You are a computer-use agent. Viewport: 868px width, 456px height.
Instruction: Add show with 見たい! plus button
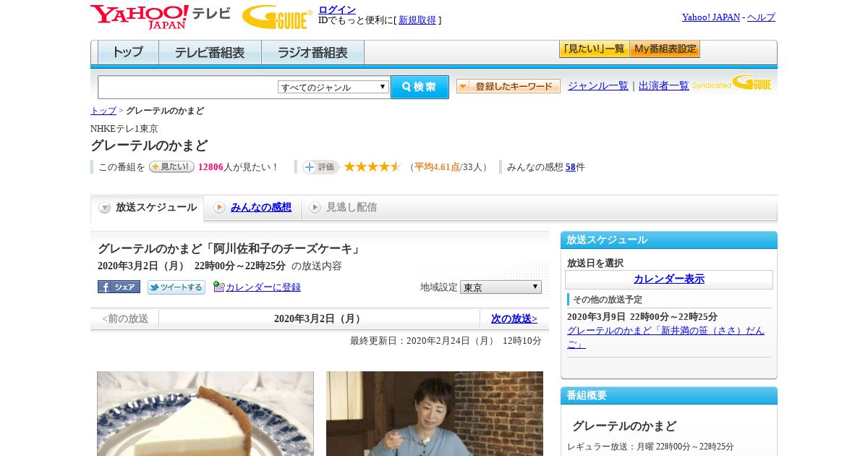click(171, 166)
